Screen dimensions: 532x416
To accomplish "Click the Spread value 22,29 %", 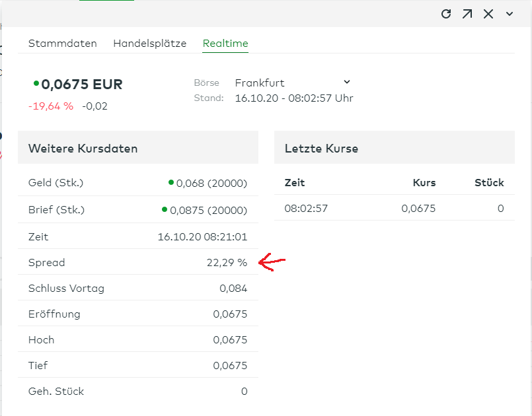I will (x=228, y=262).
